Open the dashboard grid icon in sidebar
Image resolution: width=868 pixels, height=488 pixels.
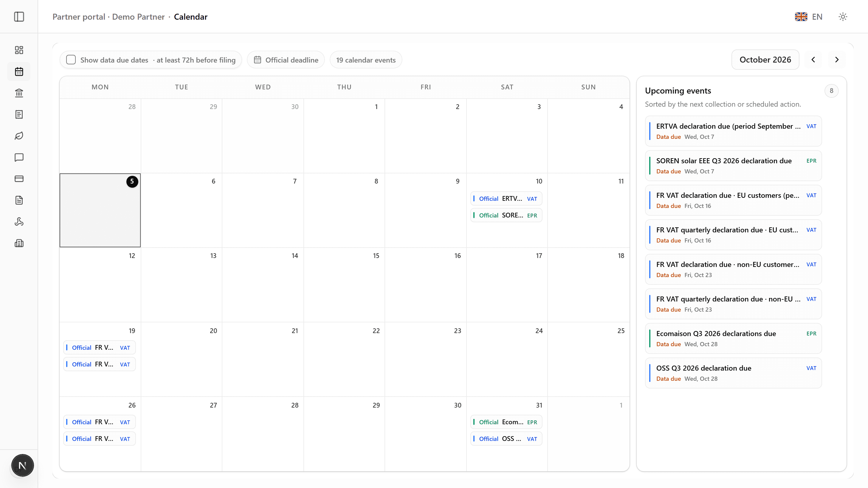pyautogui.click(x=19, y=50)
